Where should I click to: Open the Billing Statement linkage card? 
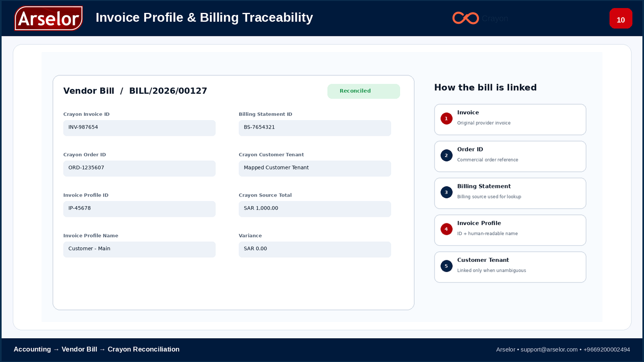point(510,193)
